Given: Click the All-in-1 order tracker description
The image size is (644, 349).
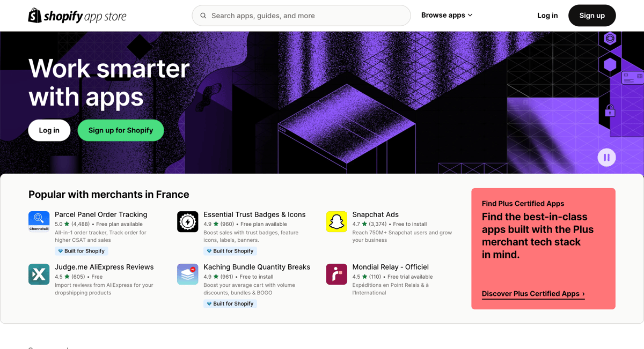Looking at the screenshot, I should coord(100,236).
